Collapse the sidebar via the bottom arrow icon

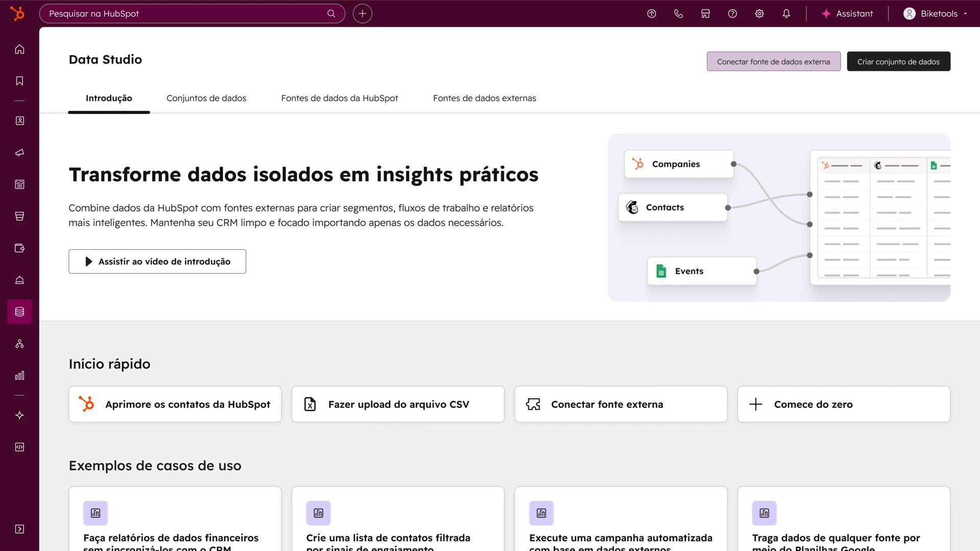(x=19, y=529)
